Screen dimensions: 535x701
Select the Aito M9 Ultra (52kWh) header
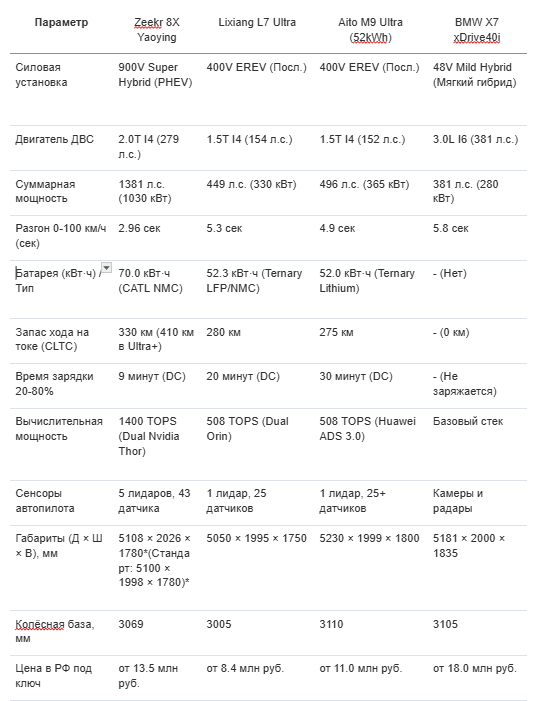point(371,30)
